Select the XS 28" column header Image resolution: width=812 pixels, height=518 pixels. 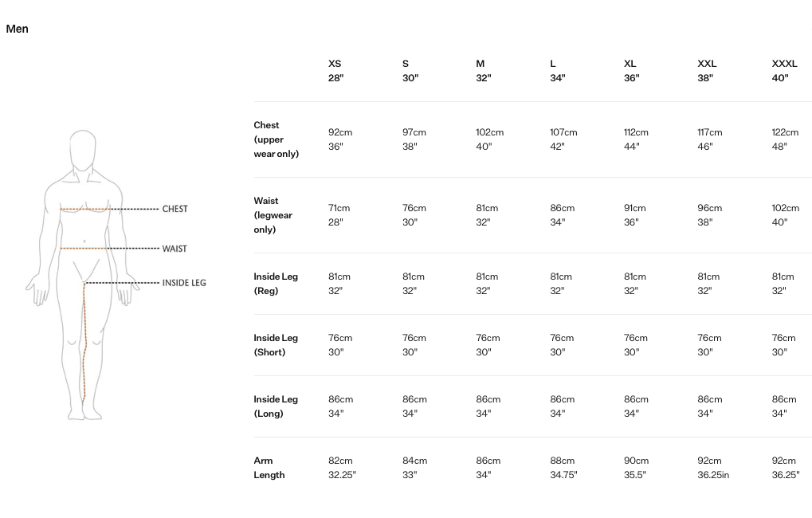(x=335, y=70)
